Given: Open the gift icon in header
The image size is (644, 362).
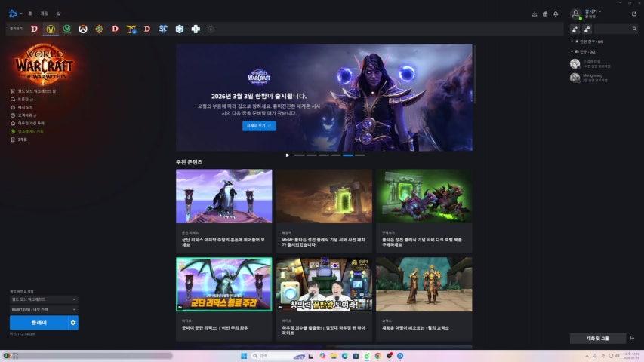Looking at the screenshot, I should 545,14.
